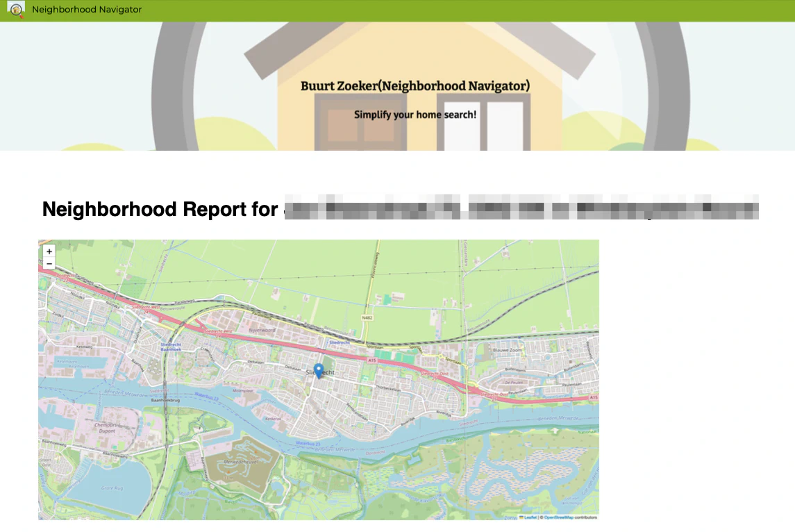Click the blue location marker pin
795x532 pixels.
[x=319, y=370]
